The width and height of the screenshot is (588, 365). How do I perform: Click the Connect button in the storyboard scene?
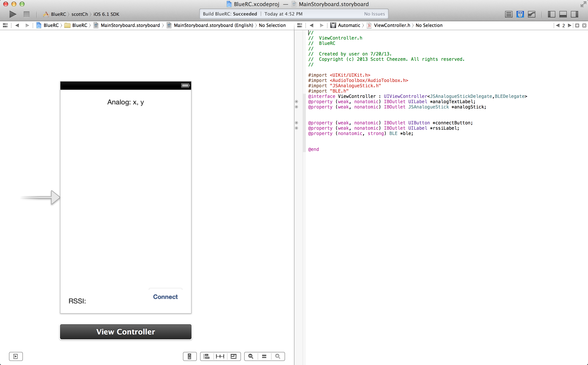[165, 297]
